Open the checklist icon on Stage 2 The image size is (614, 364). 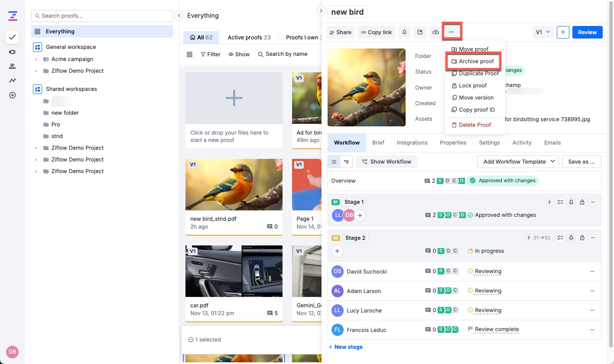560,237
